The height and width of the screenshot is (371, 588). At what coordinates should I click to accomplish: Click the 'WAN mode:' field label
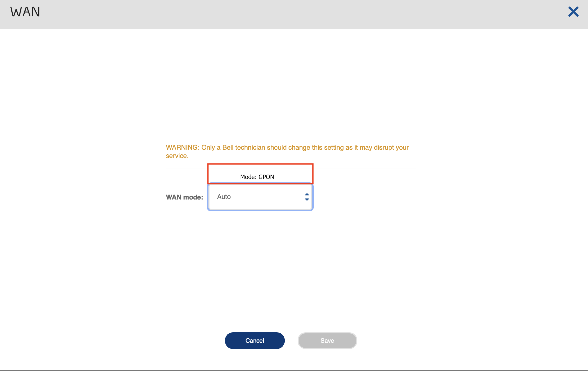tap(184, 197)
